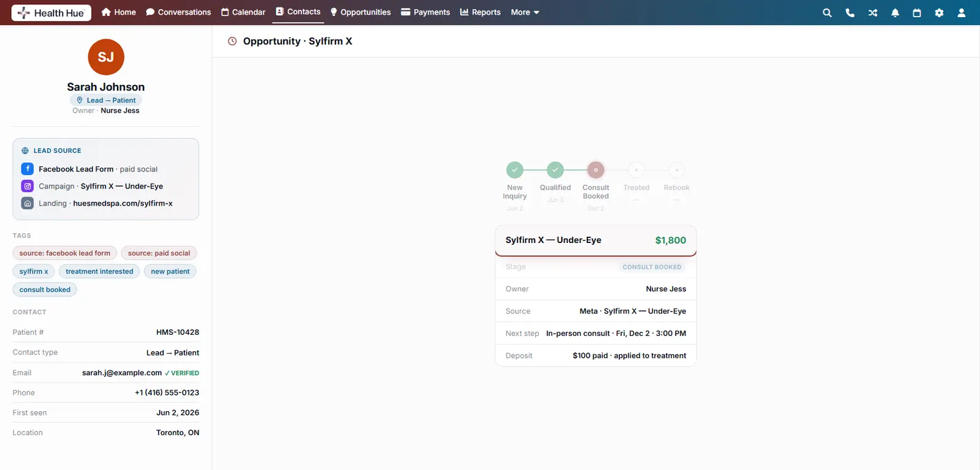Click the CONSULT BOOKED stage badge
The width and height of the screenshot is (980, 470).
point(652,267)
